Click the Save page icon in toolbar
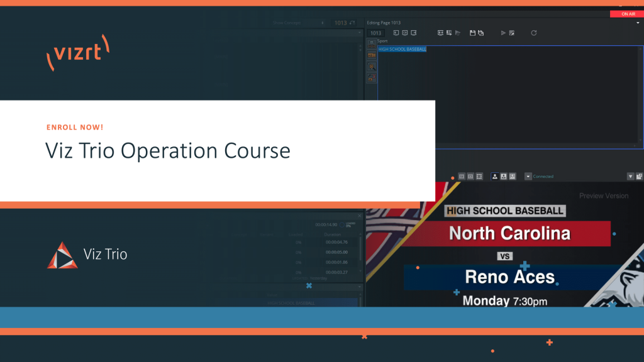Viewport: 644px width, 362px height. point(472,33)
